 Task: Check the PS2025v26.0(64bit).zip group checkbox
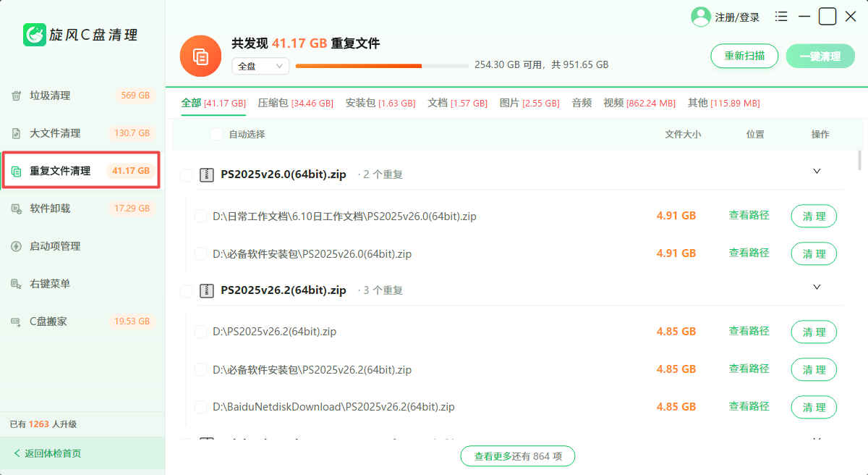pyautogui.click(x=186, y=175)
